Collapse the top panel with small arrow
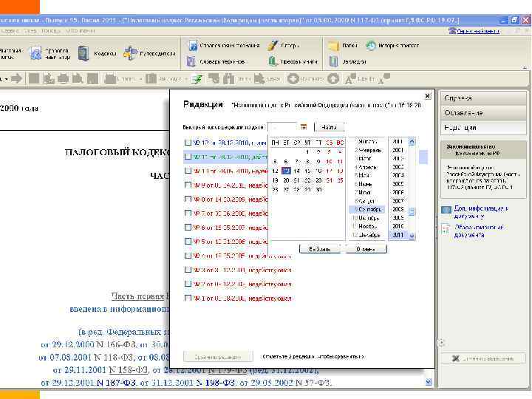 525,67
